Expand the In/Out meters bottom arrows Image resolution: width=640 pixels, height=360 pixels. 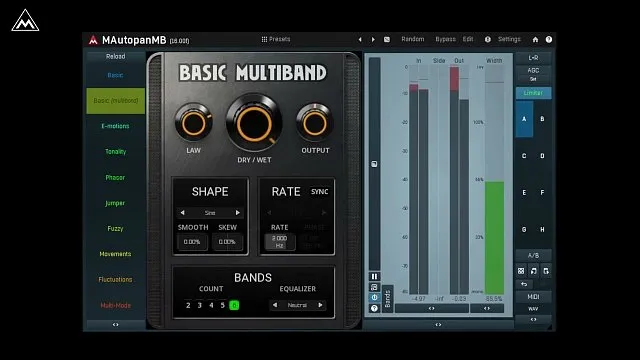point(431,309)
